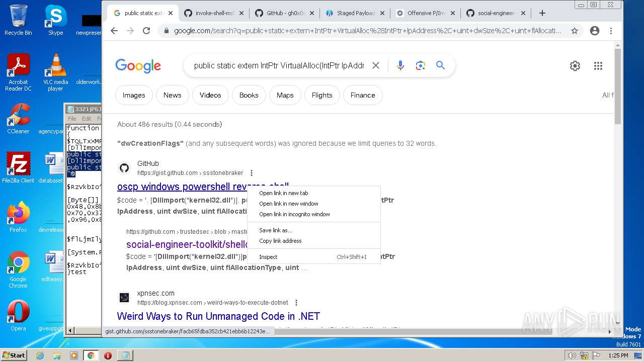Click the Chrome address bar
Screen dimensions: 644x362
coord(367,31)
